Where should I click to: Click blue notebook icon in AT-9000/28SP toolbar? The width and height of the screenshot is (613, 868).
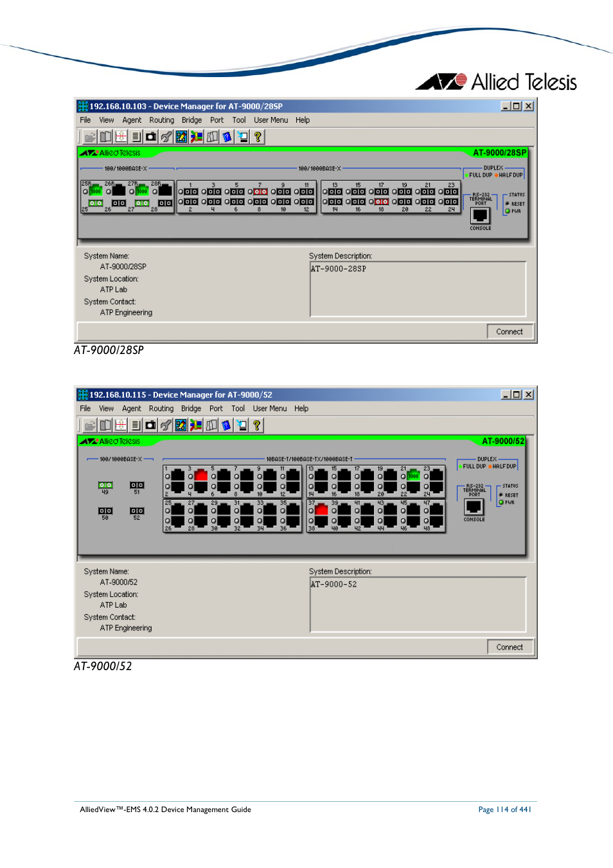(x=227, y=137)
